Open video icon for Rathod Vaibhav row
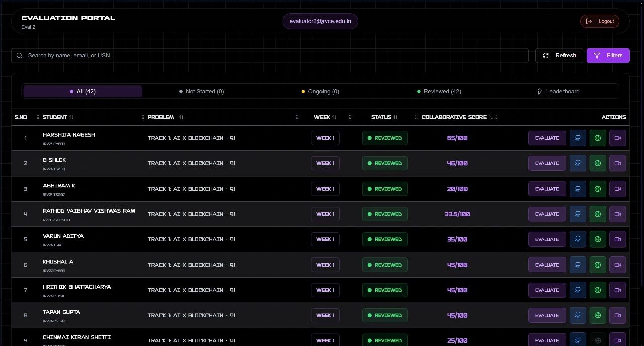 [617, 214]
